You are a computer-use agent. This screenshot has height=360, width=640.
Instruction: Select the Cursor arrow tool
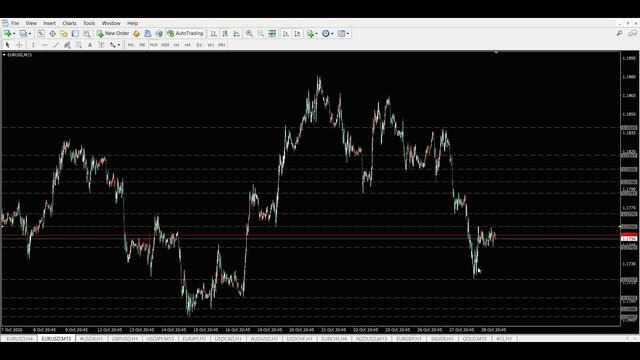pyautogui.click(x=7, y=45)
